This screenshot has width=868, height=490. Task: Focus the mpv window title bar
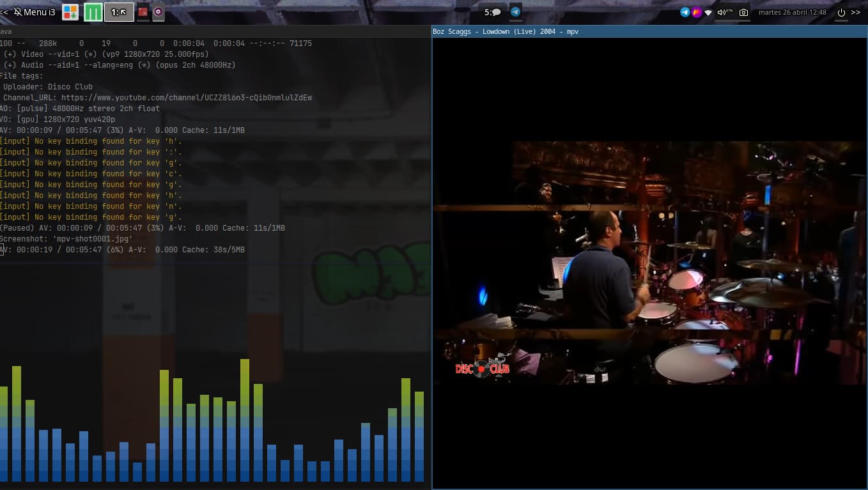649,31
